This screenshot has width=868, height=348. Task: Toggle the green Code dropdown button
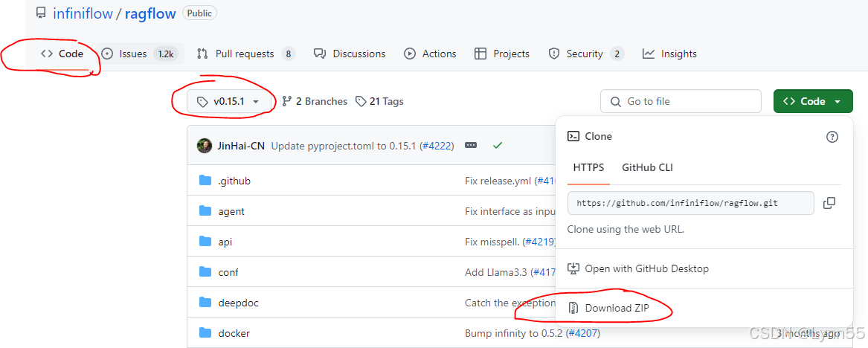(x=813, y=102)
